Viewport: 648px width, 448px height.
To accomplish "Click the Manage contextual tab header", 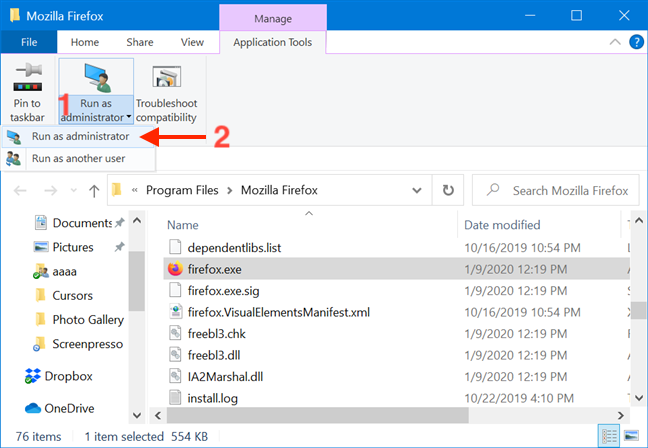I will coord(273,19).
